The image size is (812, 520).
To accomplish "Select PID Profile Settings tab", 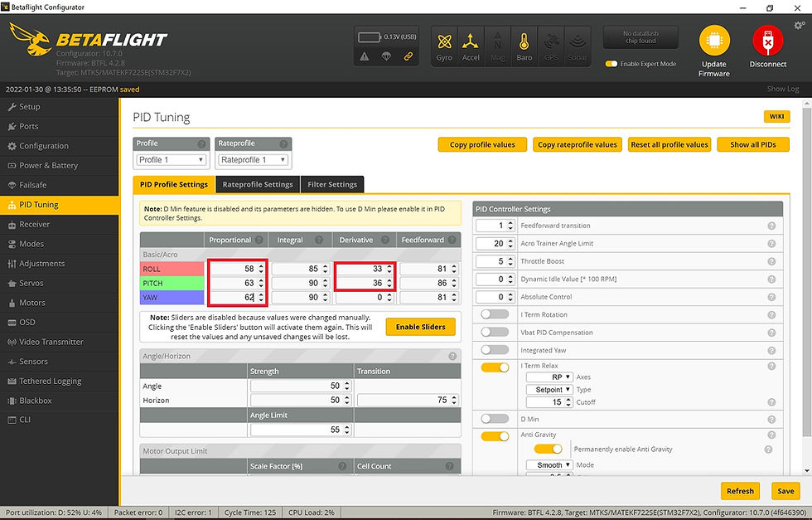I will [x=173, y=185].
